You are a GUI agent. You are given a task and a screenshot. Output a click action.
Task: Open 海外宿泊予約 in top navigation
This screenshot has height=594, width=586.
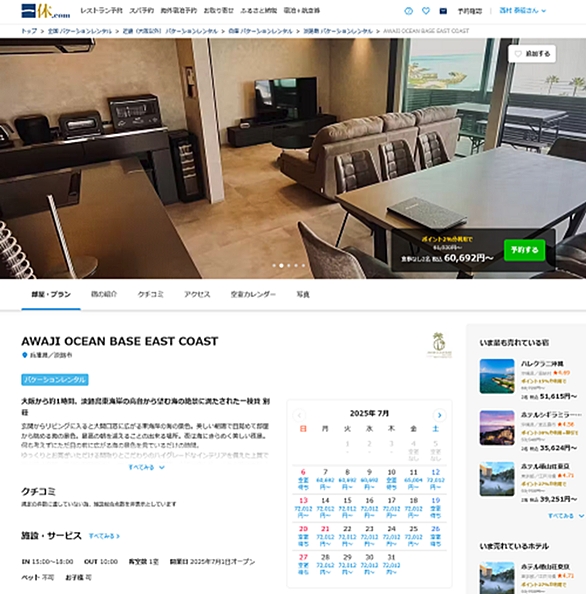178,11
